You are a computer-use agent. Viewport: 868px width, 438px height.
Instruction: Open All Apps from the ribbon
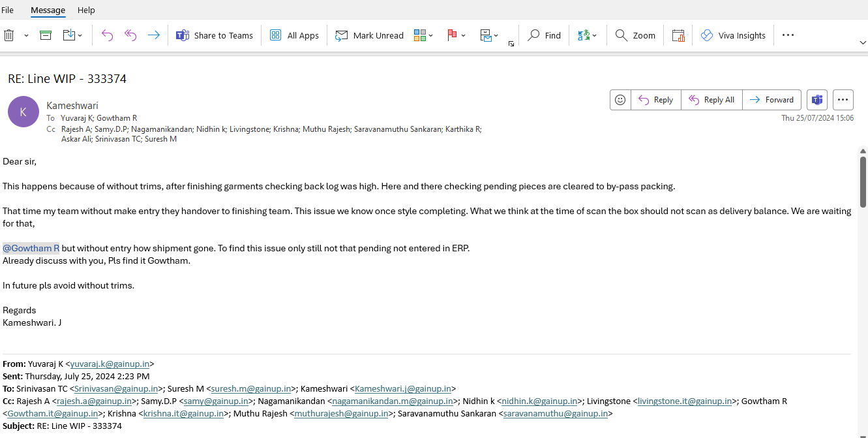click(295, 35)
